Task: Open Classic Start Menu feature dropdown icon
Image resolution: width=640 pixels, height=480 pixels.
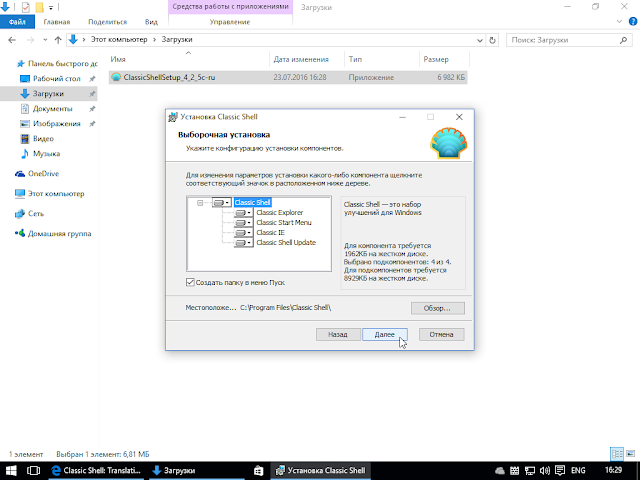Action: click(x=244, y=222)
